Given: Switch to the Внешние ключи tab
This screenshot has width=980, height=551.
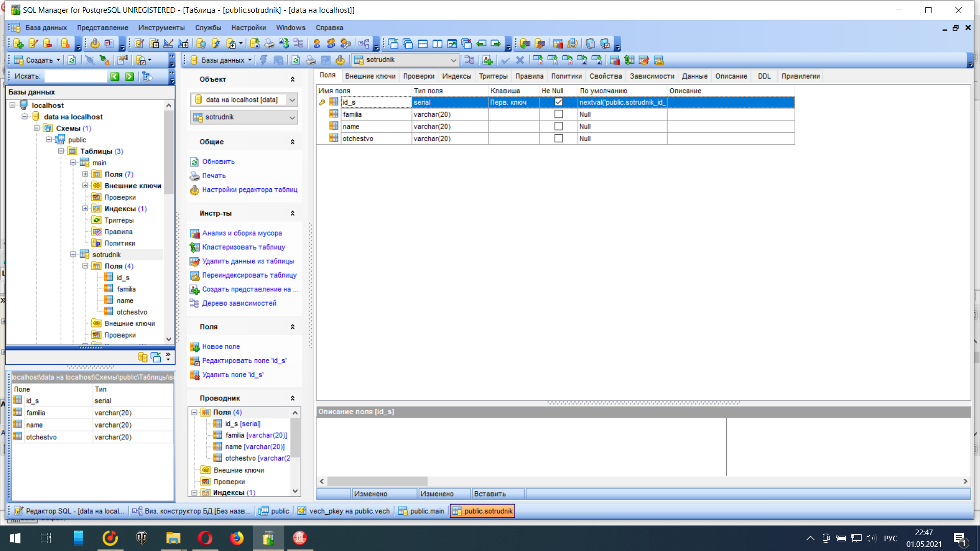Looking at the screenshot, I should click(x=370, y=76).
